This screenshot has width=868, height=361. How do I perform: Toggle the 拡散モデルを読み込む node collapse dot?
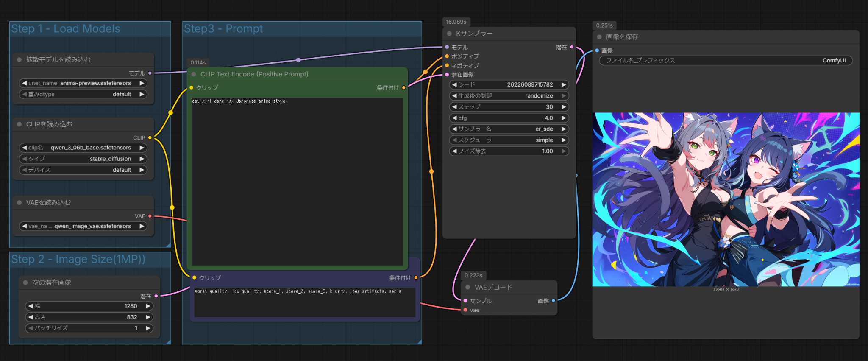pyautogui.click(x=19, y=60)
